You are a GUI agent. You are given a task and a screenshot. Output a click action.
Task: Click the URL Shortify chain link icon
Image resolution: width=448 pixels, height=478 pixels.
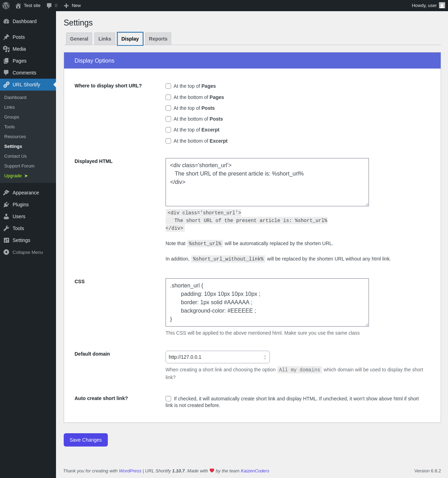[x=6, y=85]
